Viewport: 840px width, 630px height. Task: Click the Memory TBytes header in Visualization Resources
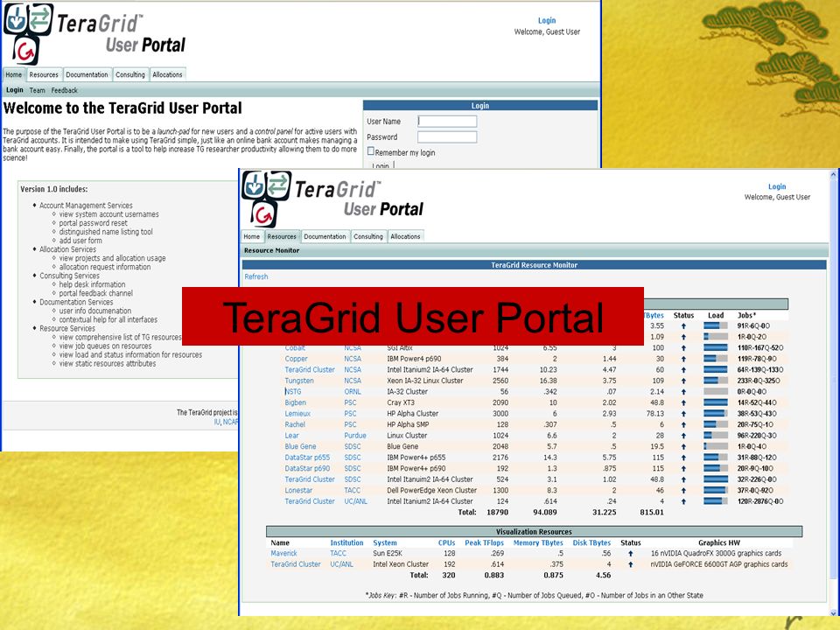(538, 542)
